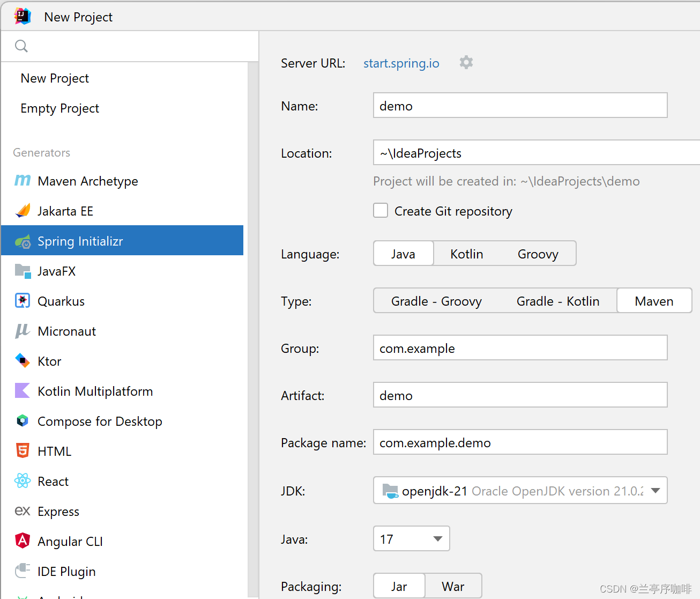Image resolution: width=700 pixels, height=599 pixels.
Task: Click the Group field com.example
Action: pyautogui.click(x=520, y=348)
